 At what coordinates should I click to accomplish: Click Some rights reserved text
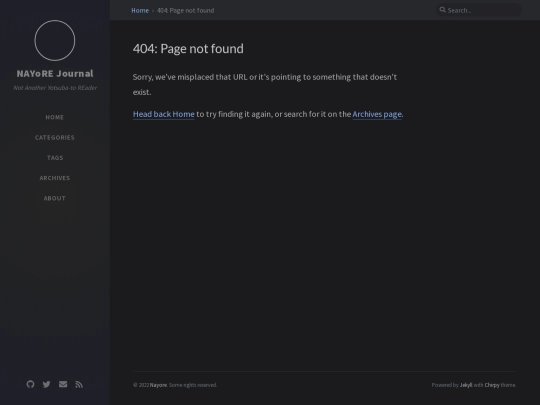pyautogui.click(x=193, y=385)
